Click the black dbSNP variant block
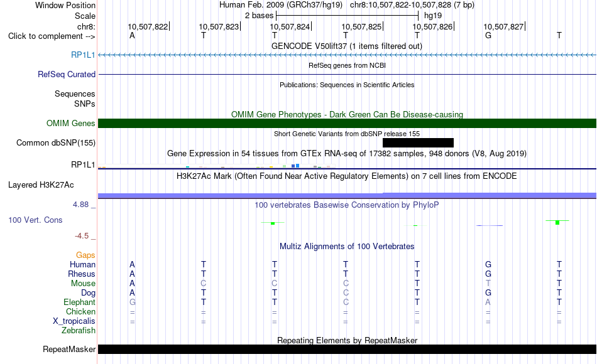 click(418, 142)
